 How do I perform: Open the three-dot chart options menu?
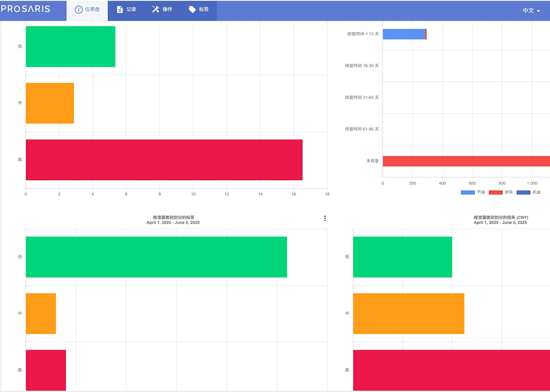click(x=325, y=218)
